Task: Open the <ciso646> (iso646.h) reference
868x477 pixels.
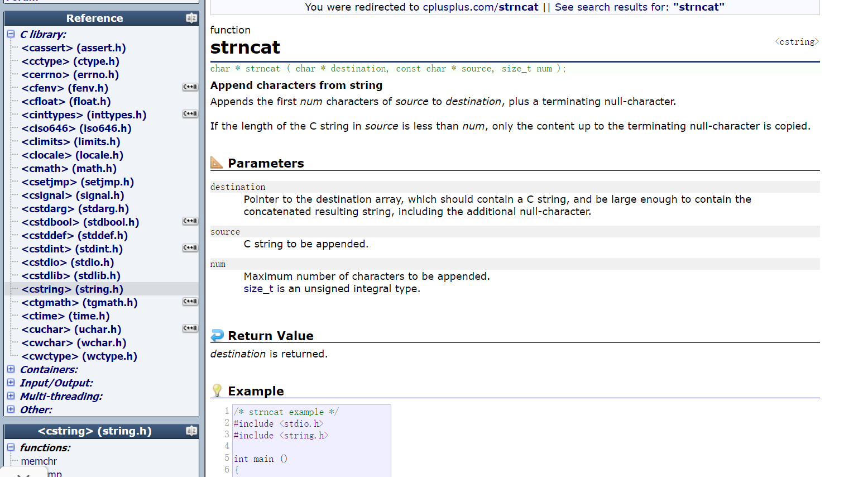Action: click(76, 128)
